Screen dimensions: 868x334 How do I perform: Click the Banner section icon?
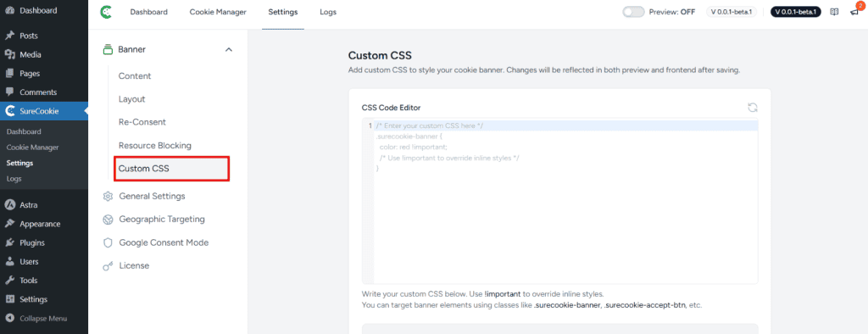[108, 49]
